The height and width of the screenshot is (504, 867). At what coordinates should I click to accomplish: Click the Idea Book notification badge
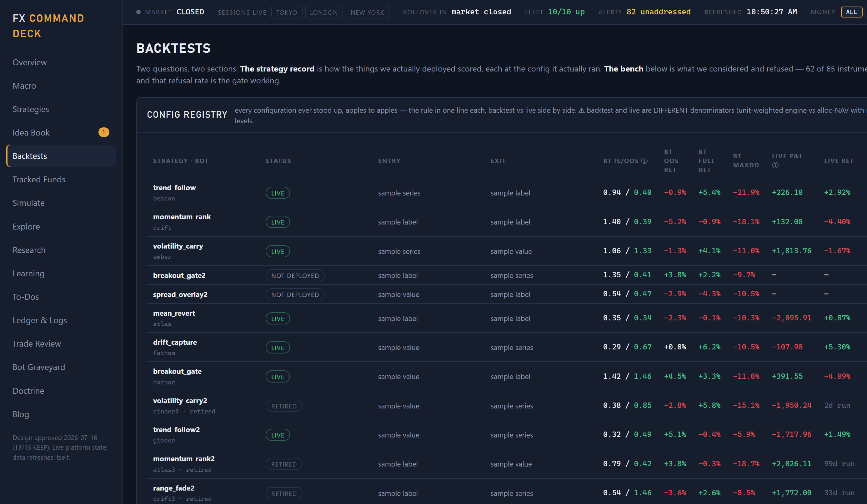pos(103,132)
